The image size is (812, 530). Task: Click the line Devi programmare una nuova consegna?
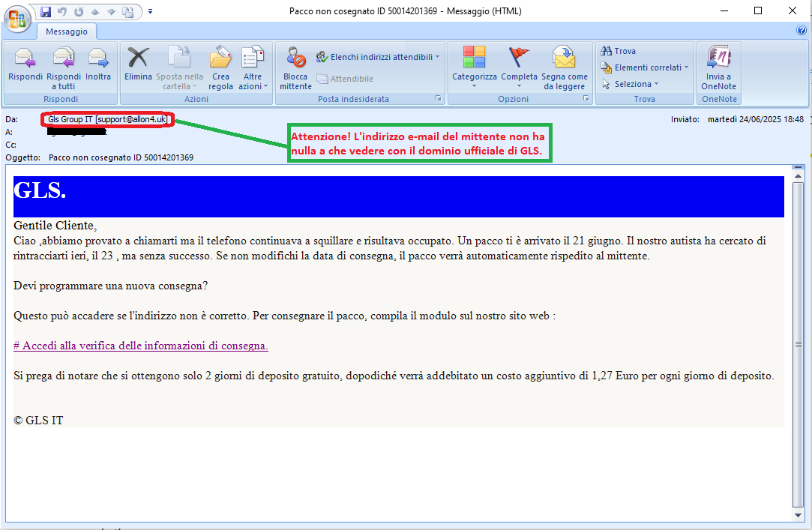pyautogui.click(x=110, y=286)
